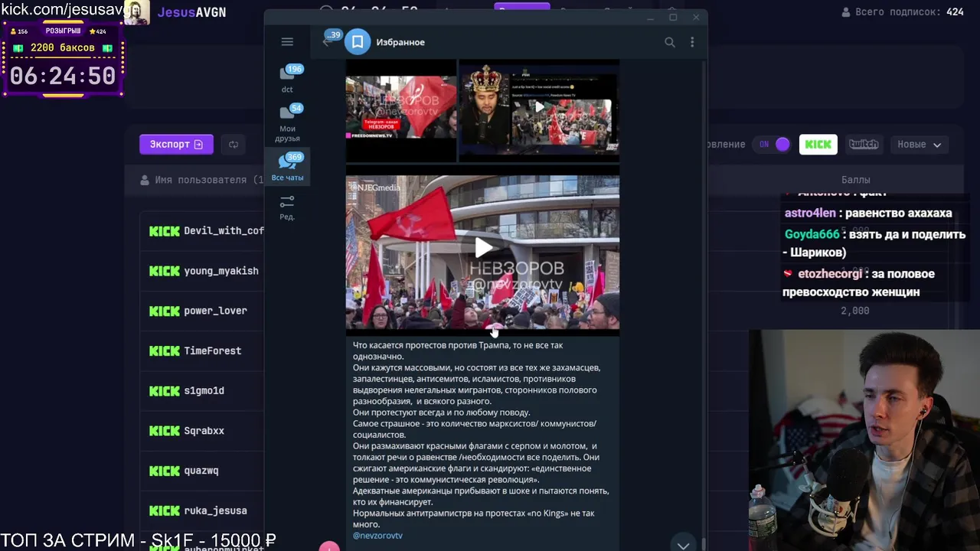
Task: Open Ред. folder edit settings
Action: [287, 207]
